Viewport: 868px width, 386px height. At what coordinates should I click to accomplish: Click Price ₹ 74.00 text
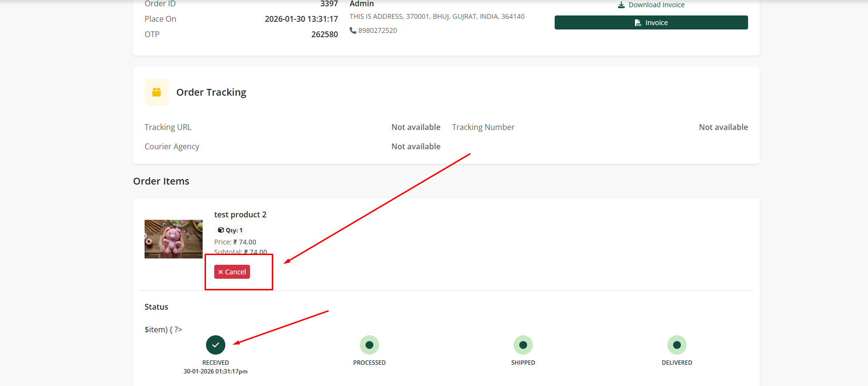235,242
